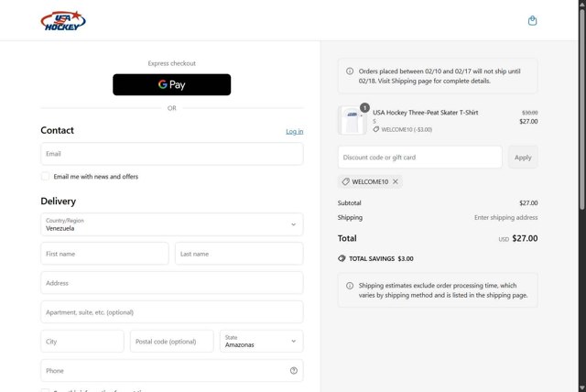This screenshot has height=392, width=586.
Task: Click the Log in link
Action: 294,131
